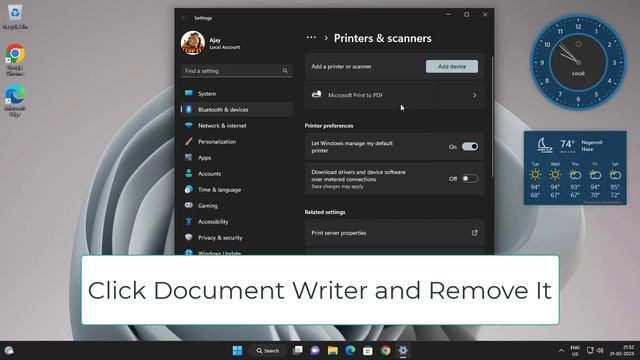Open the Chat taskbar icon
Image resolution: width=640 pixels, height=360 pixels.
pyautogui.click(x=315, y=350)
